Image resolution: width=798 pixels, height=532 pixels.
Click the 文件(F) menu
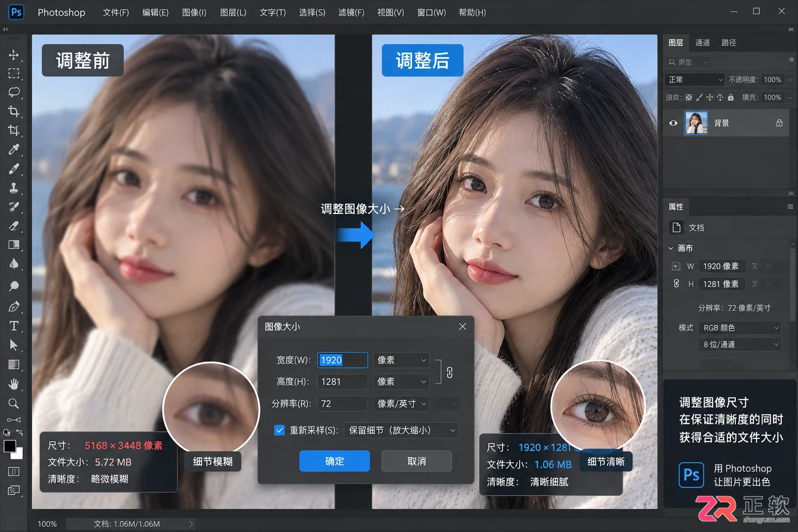click(x=116, y=12)
